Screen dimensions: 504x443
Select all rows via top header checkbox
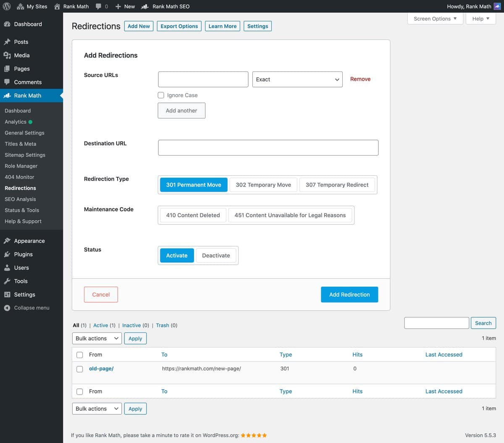coord(80,355)
